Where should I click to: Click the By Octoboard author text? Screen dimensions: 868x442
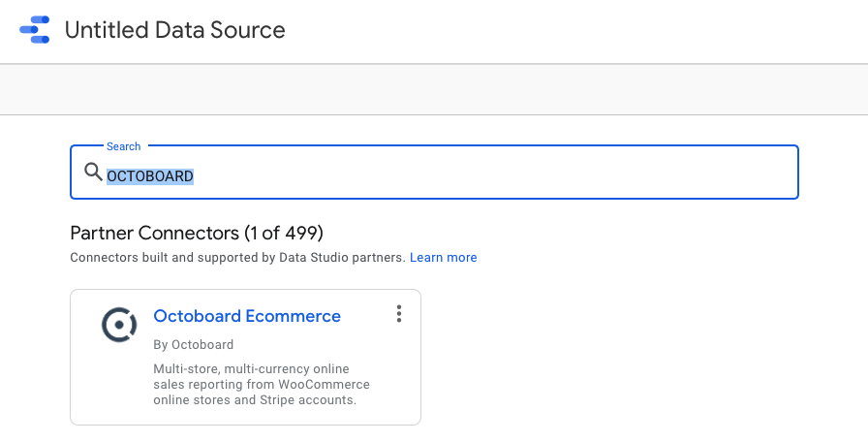(x=193, y=344)
